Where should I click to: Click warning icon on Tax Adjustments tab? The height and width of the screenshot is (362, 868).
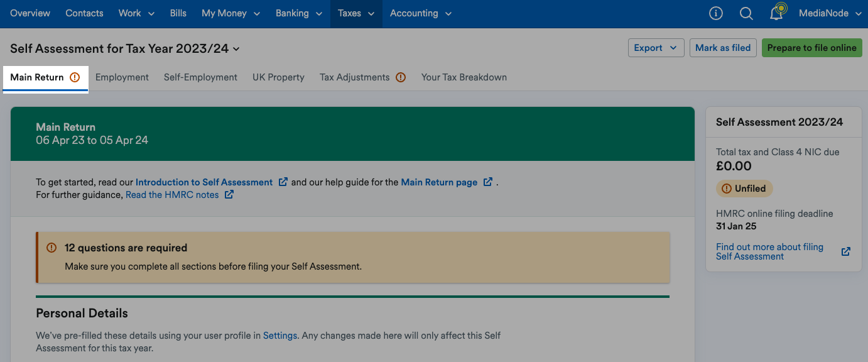pyautogui.click(x=401, y=77)
